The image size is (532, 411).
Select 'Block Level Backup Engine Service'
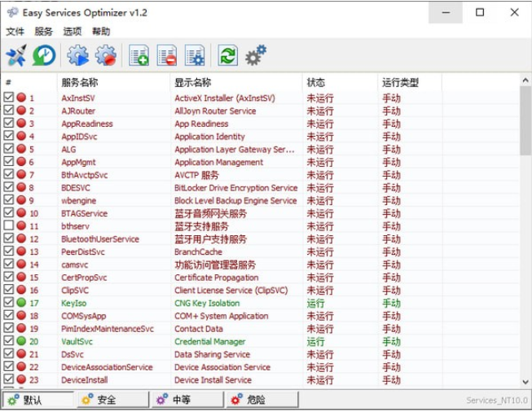pyautogui.click(x=235, y=200)
